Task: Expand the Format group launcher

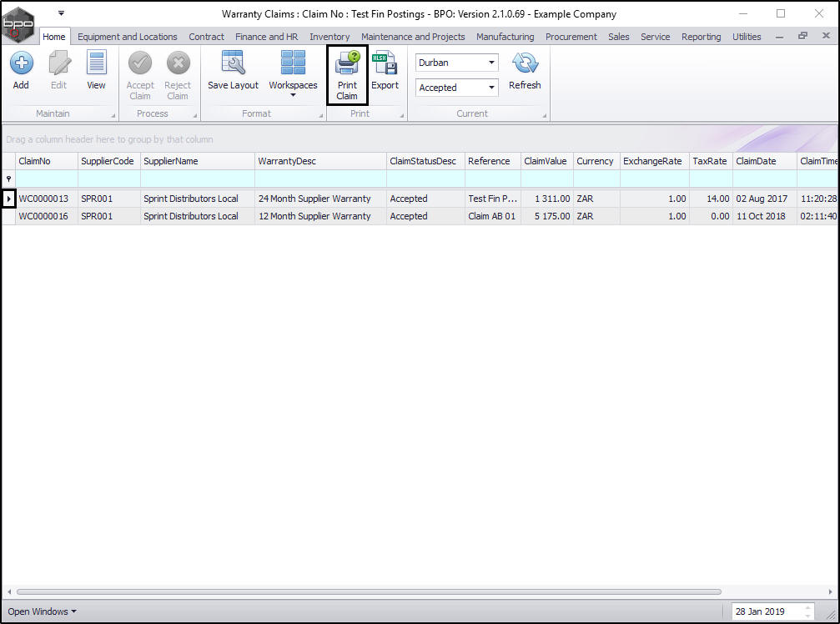Action: 321,116
